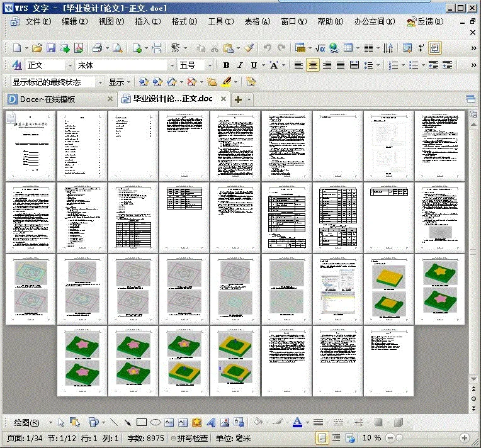
Task: Click the cover page thumbnail
Action: pos(30,146)
